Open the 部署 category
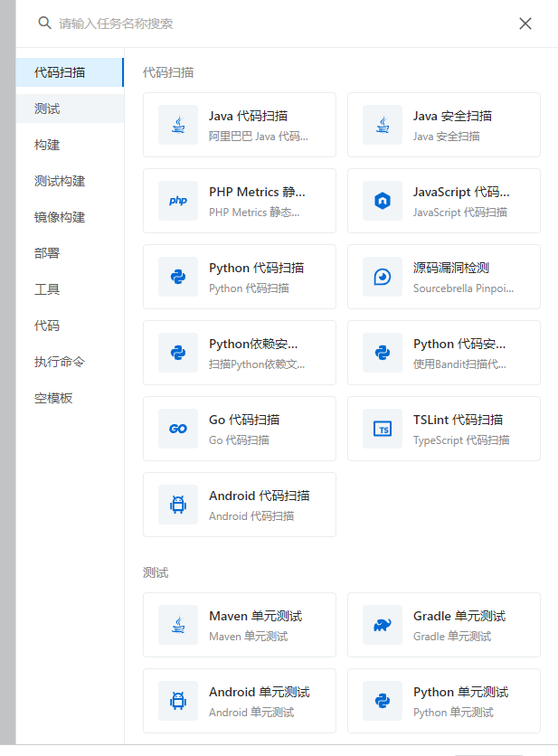The height and width of the screenshot is (756, 558). [x=70, y=253]
